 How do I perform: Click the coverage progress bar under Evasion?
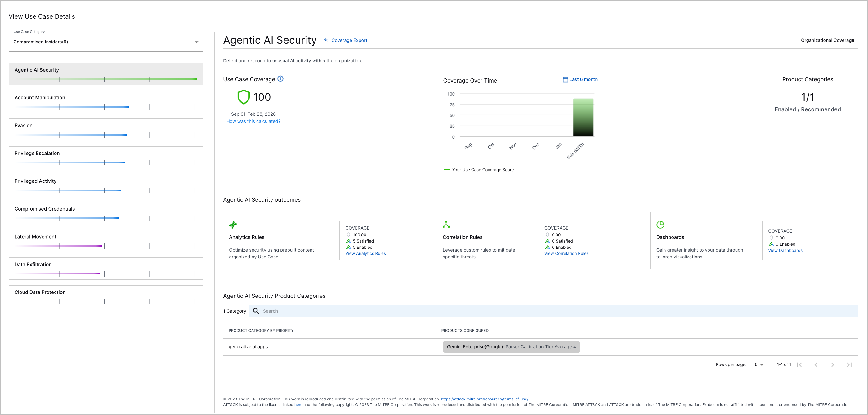[70, 134]
